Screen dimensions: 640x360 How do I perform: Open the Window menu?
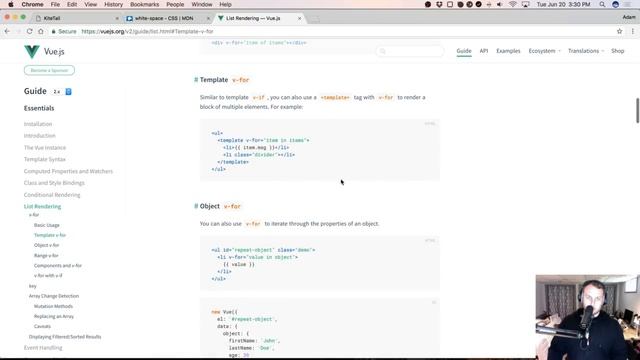(202, 4)
